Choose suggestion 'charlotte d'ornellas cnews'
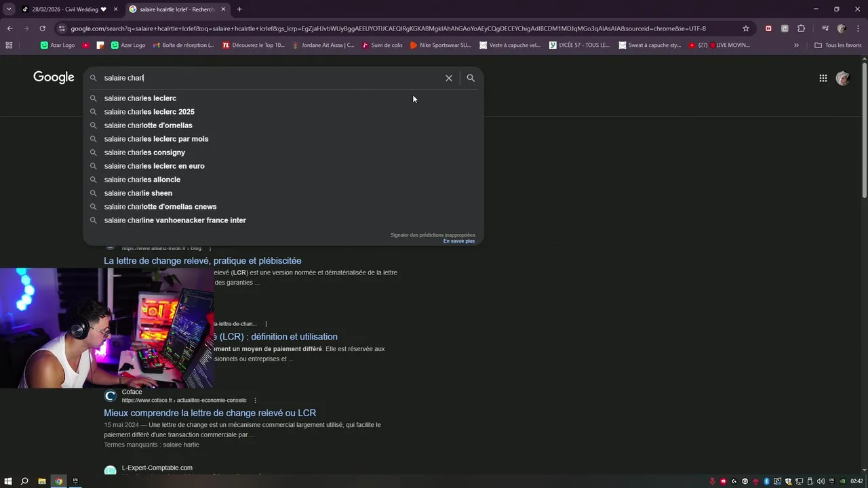868x488 pixels. click(x=283, y=207)
